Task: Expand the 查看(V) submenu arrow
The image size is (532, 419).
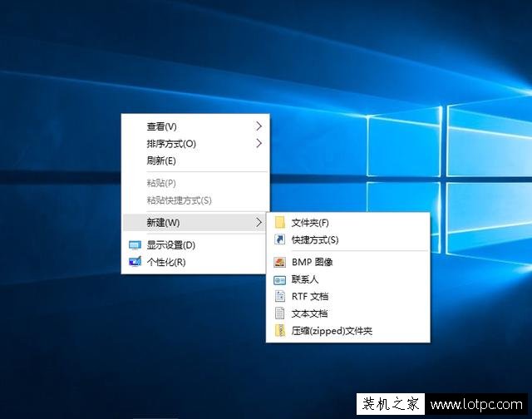Action: pos(259,126)
